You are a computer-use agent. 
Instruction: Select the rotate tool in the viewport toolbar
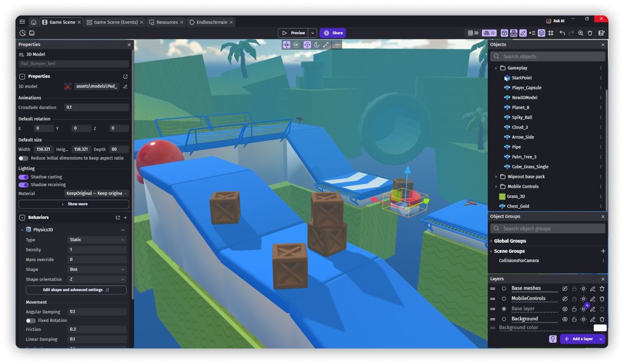click(x=317, y=45)
